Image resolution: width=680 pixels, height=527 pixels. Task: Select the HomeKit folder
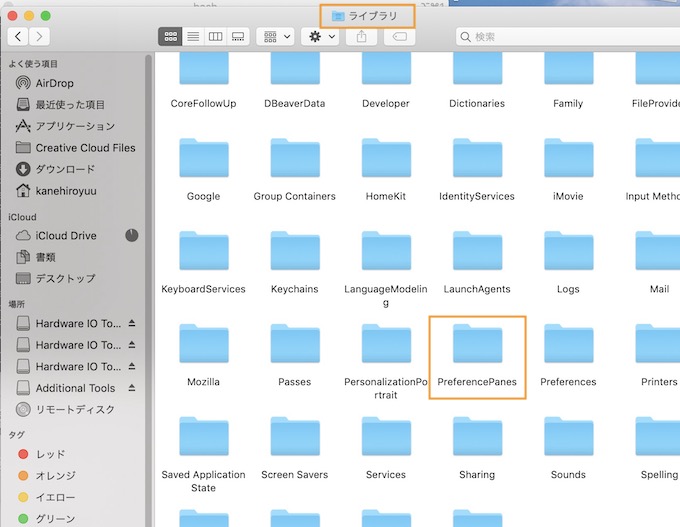(386, 158)
